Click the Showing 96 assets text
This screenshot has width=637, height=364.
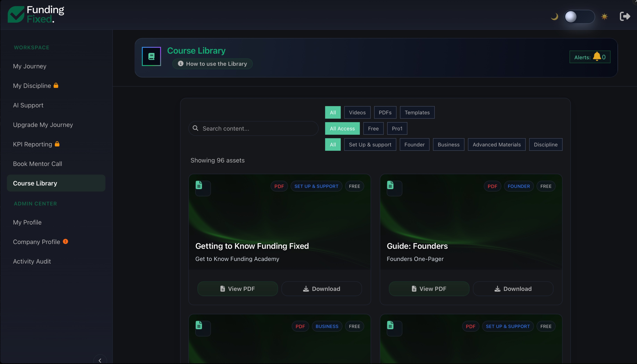(x=217, y=160)
